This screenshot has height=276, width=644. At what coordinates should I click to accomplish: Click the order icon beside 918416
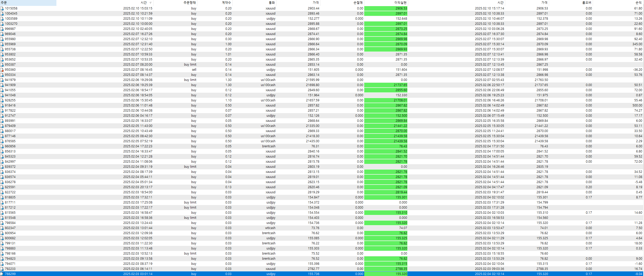tap(2, 105)
